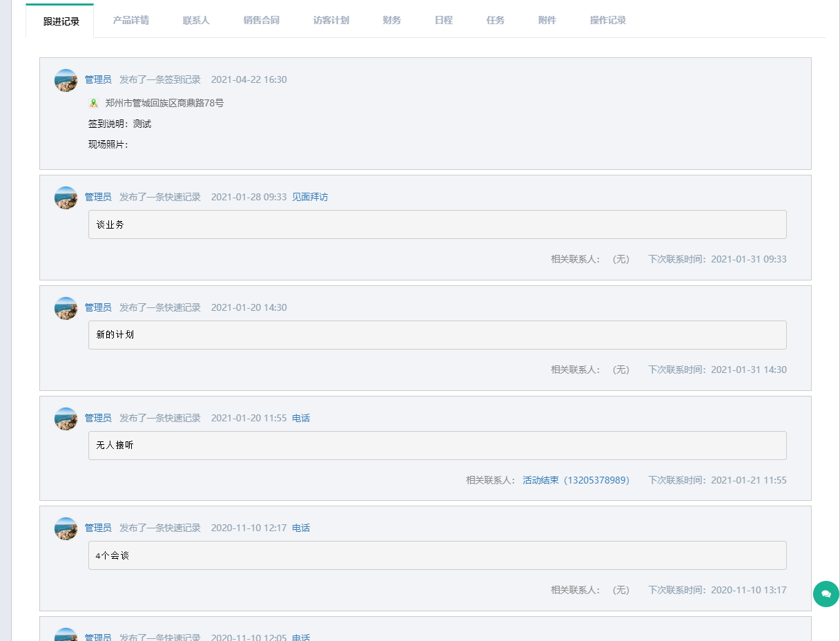Click the 电话 link on the 无人接听 record

click(301, 418)
